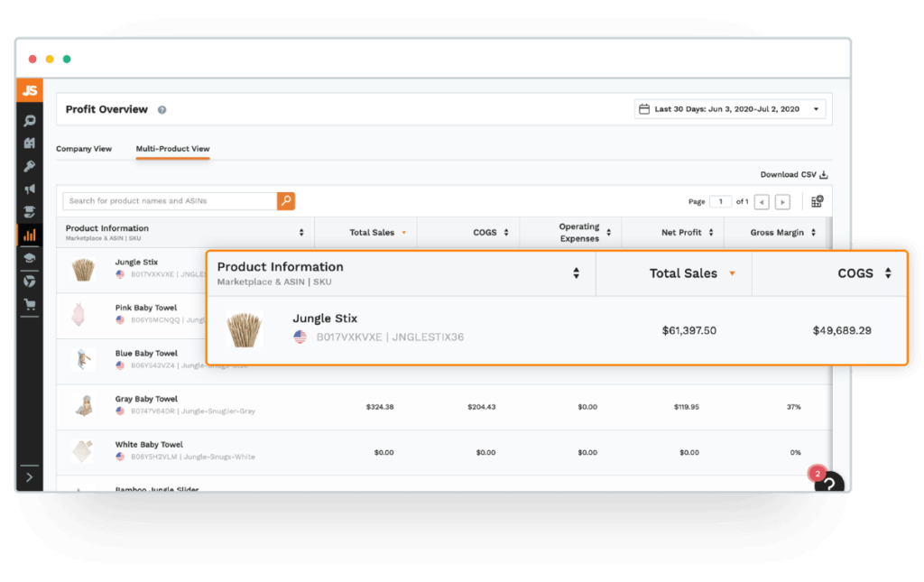The width and height of the screenshot is (924, 582).
Task: Click the page number input box
Action: 720,201
